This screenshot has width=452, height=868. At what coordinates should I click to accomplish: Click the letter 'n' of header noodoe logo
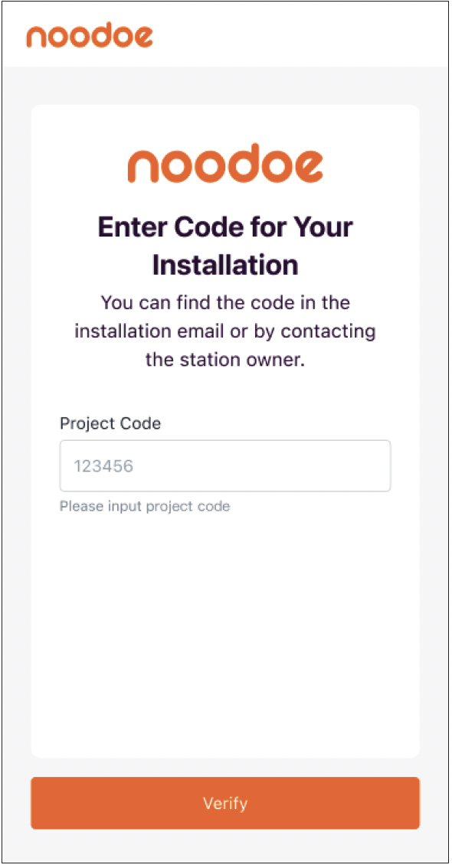coord(37,38)
